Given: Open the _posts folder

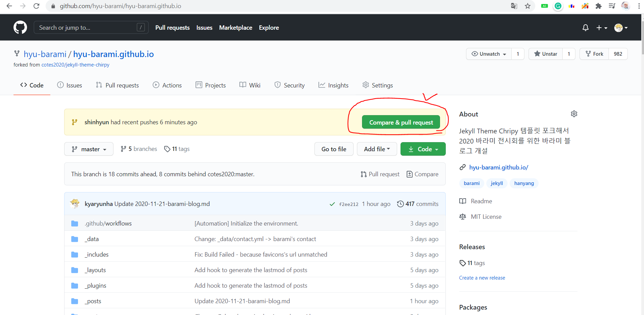Looking at the screenshot, I should pyautogui.click(x=94, y=301).
